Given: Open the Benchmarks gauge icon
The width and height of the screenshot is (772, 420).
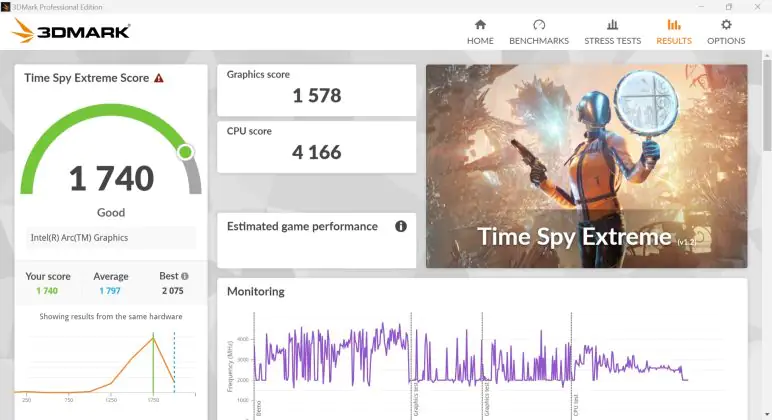Looking at the screenshot, I should pos(539,25).
